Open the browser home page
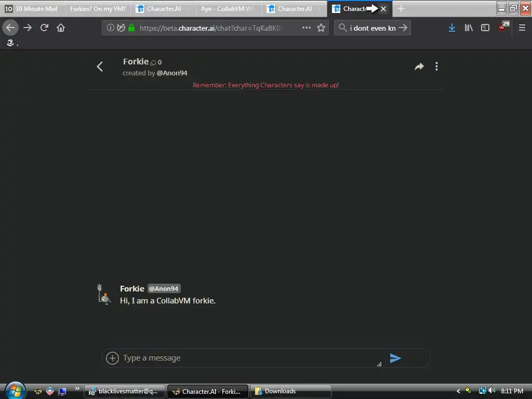Image resolution: width=532 pixels, height=399 pixels. coord(61,28)
